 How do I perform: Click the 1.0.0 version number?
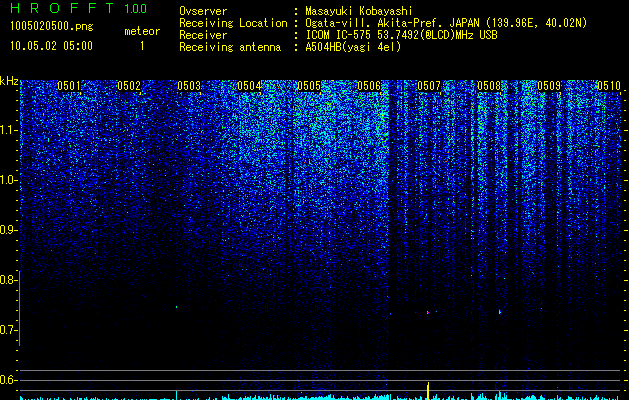tap(136, 9)
